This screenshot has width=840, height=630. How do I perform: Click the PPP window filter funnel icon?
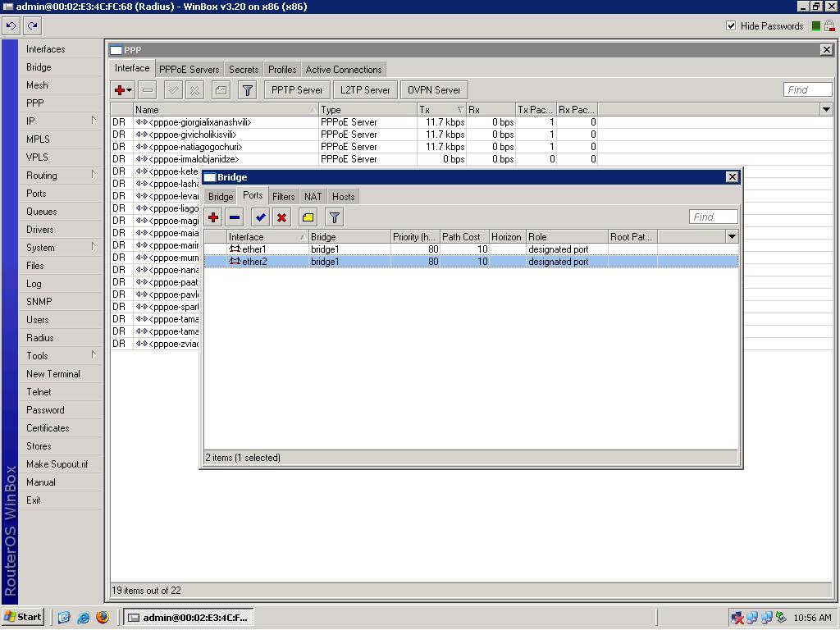[248, 90]
